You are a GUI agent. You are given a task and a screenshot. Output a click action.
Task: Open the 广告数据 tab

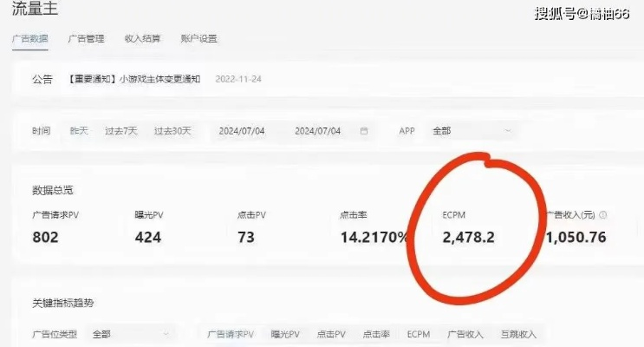(30, 39)
